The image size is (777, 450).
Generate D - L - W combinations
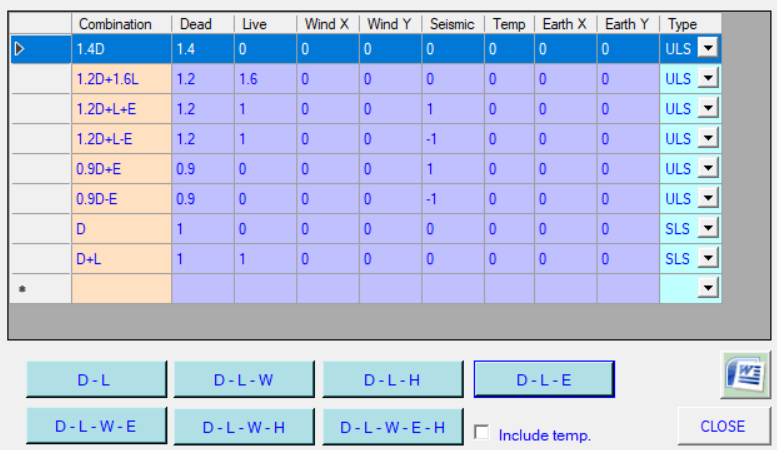[x=244, y=380]
